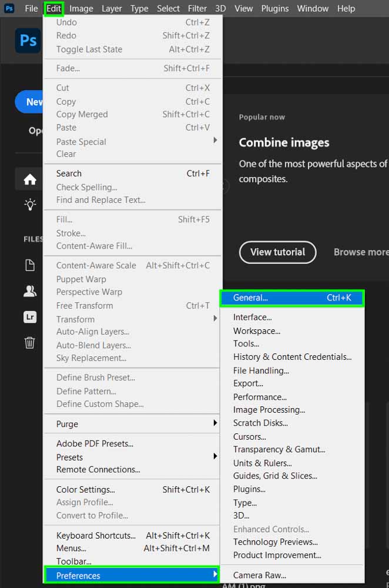The height and width of the screenshot is (588, 389).
Task: Choose Transparency & Gamut preferences
Action: click(x=292, y=449)
